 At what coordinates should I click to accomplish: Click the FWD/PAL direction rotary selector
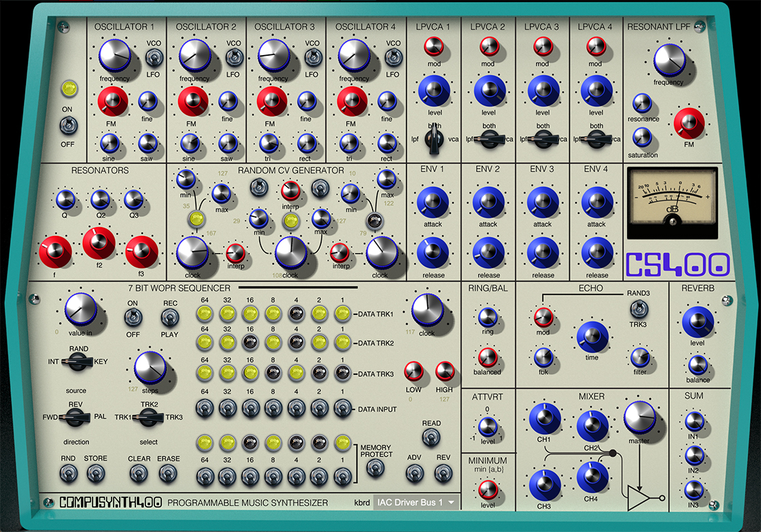point(75,417)
